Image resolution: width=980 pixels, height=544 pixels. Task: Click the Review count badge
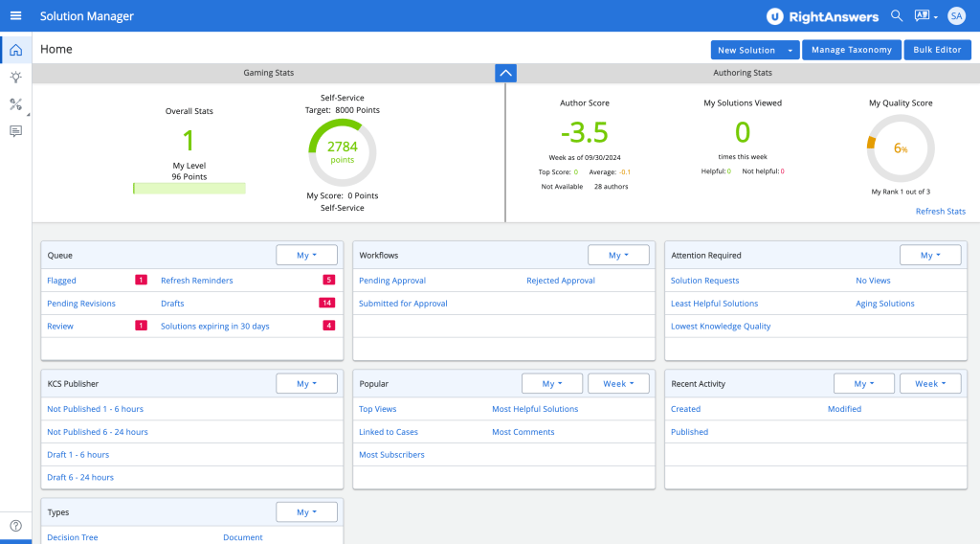[142, 326]
